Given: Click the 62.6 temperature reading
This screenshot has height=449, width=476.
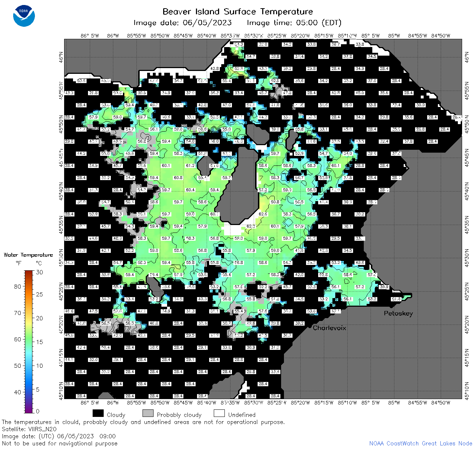Looking at the screenshot, I should (x=263, y=214).
